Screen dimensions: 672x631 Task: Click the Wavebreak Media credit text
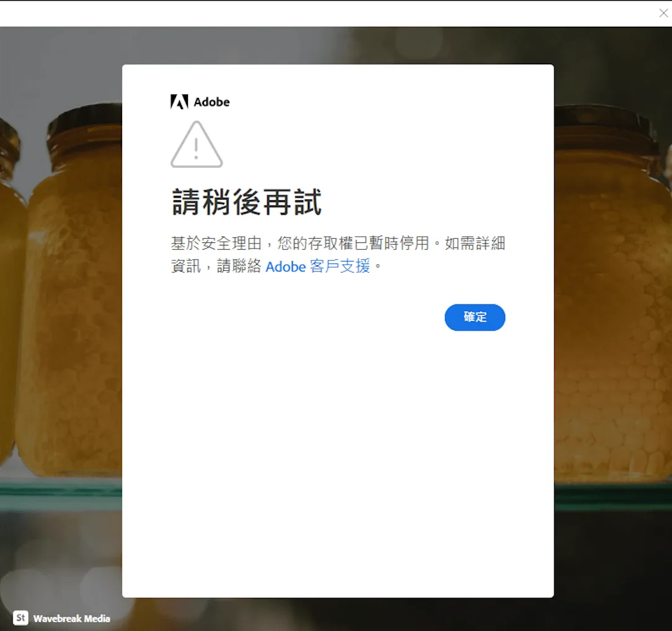(x=71, y=618)
